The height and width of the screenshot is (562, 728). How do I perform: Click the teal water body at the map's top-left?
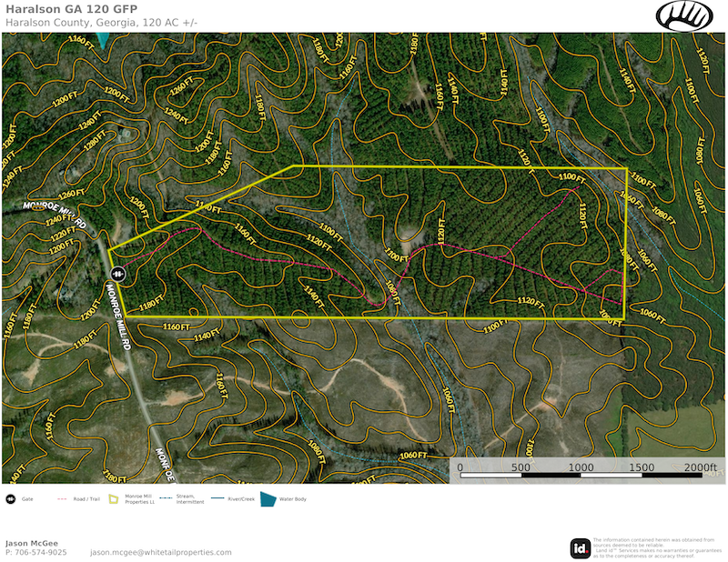pos(103,40)
